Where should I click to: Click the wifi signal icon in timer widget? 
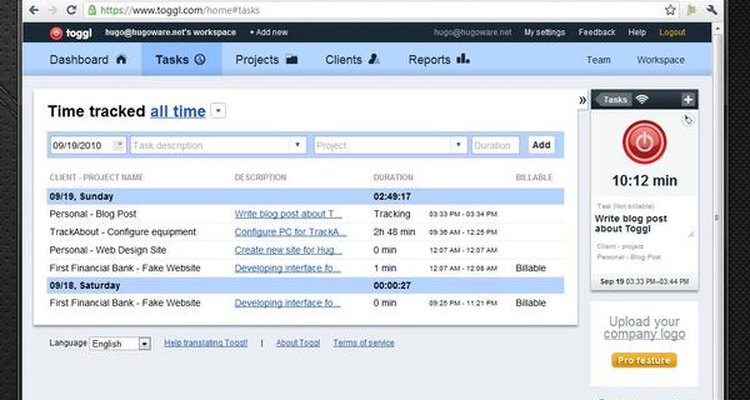tap(642, 99)
